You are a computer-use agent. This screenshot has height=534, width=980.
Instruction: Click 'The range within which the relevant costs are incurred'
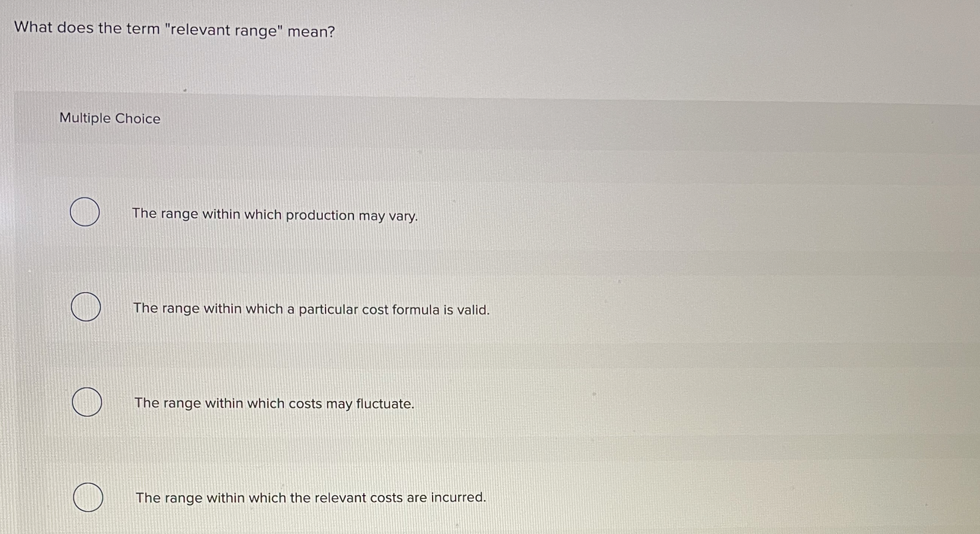tap(310, 497)
